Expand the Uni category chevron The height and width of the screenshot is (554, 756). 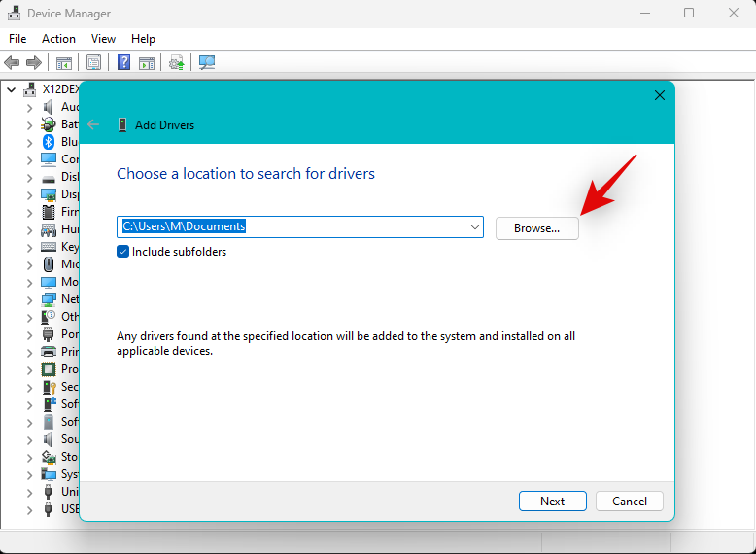coord(30,493)
